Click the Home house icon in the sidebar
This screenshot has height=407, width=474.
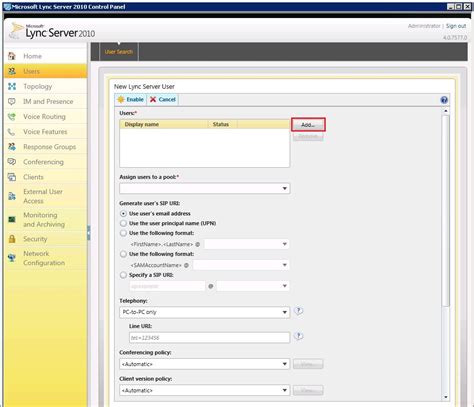(x=12, y=56)
